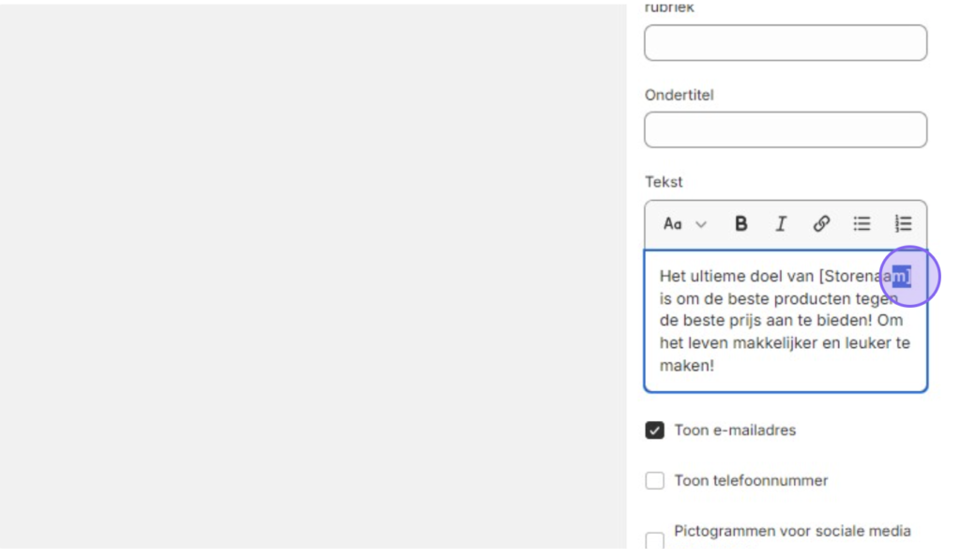Image resolution: width=961 pixels, height=560 pixels.
Task: Insert a hyperlink with the link icon
Action: [x=821, y=224]
